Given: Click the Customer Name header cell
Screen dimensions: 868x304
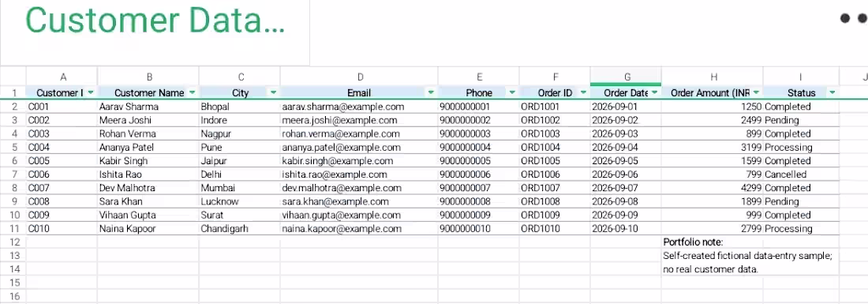Looking at the screenshot, I should tap(148, 92).
